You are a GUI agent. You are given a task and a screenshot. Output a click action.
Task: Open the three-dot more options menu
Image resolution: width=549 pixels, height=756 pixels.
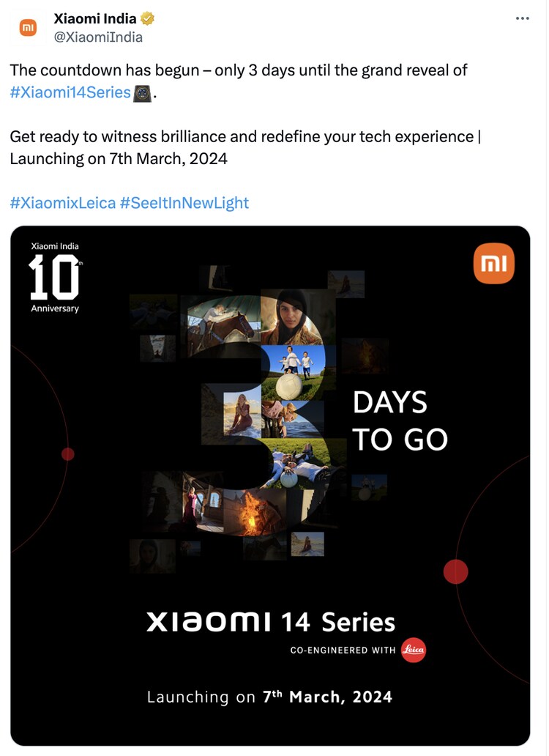click(522, 18)
